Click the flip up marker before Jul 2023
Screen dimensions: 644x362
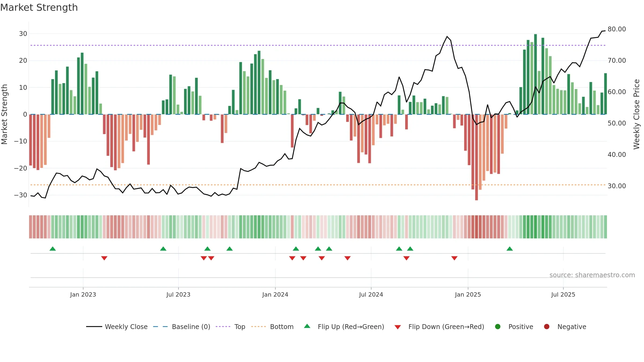(163, 249)
